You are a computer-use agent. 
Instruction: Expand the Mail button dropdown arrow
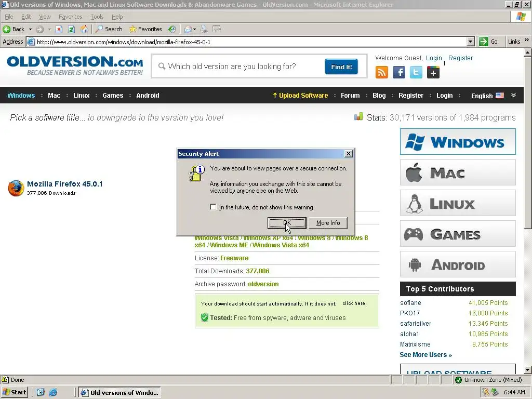click(194, 29)
